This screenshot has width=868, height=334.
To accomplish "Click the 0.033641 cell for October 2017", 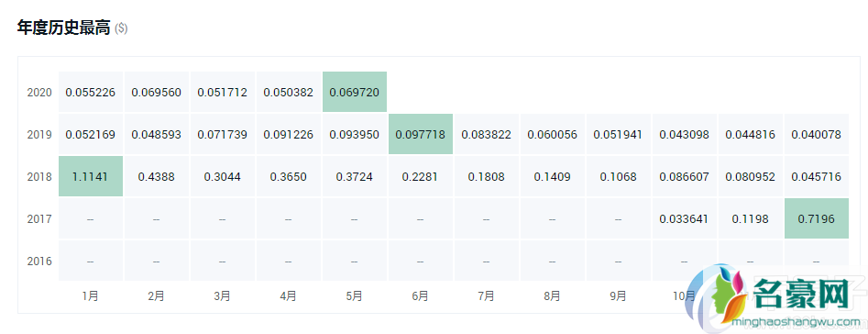I will tap(684, 218).
